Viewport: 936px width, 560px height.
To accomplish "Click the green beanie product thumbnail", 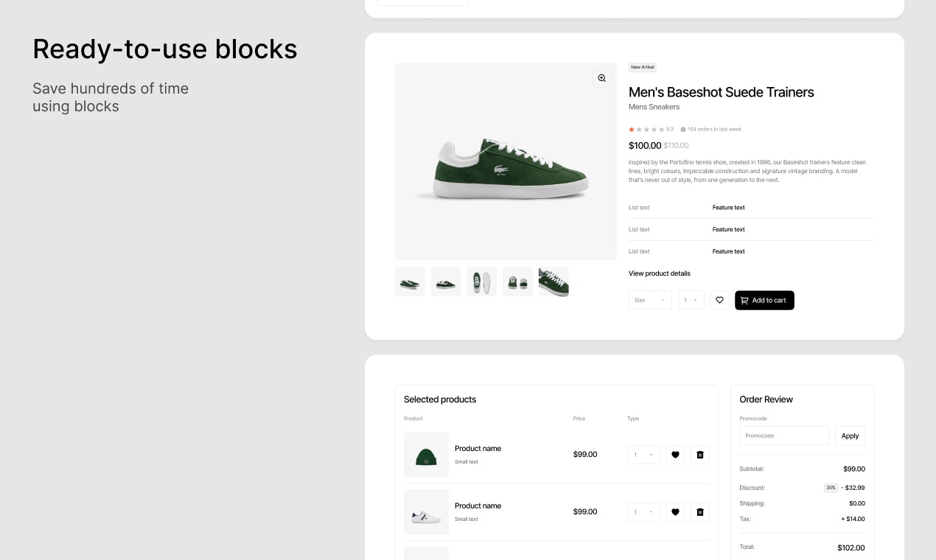I will (x=426, y=455).
